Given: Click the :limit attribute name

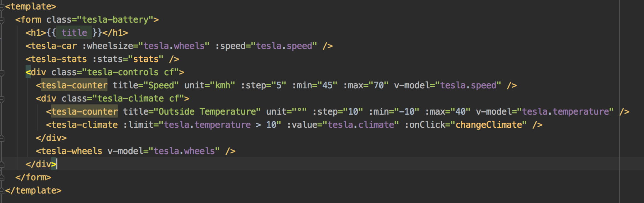Looking at the screenshot, I should click(138, 125).
